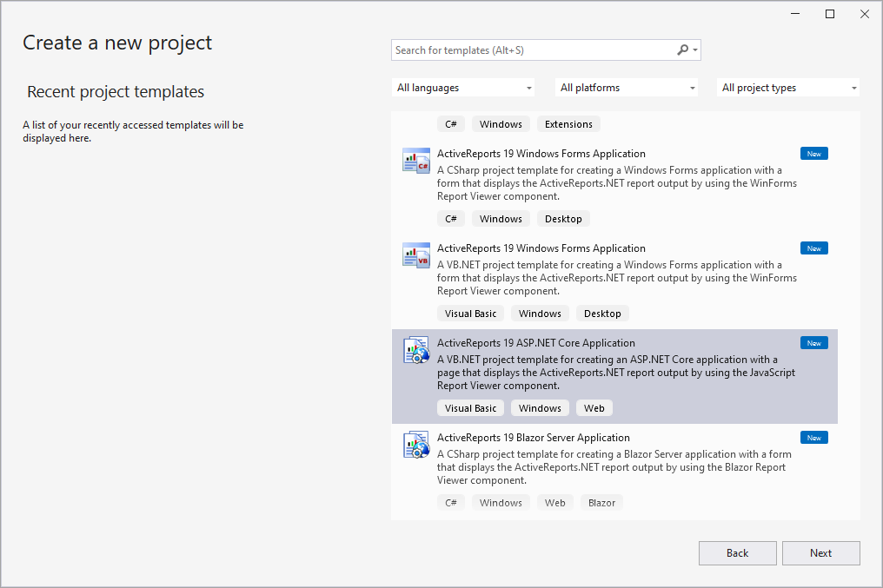Select the CSharp Windows Forms template description
This screenshot has height=588, width=883.
click(x=617, y=183)
